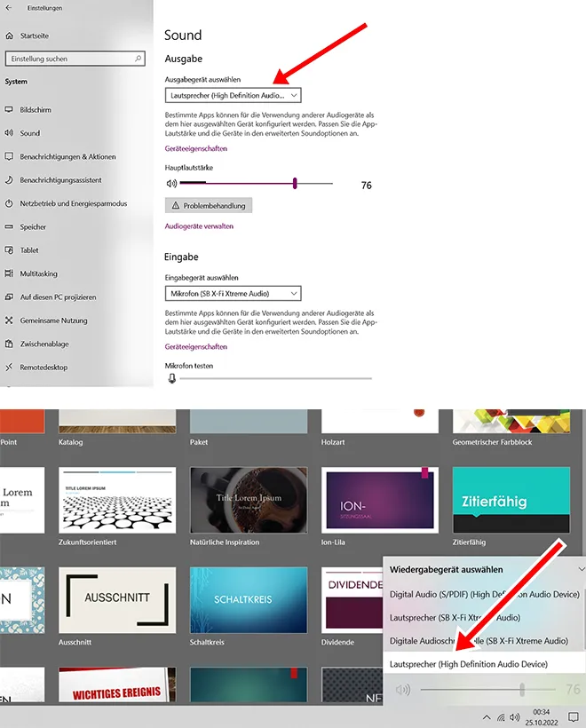Open the Eingabegerät Mikrofon dropdown
586x728 pixels.
click(x=234, y=293)
